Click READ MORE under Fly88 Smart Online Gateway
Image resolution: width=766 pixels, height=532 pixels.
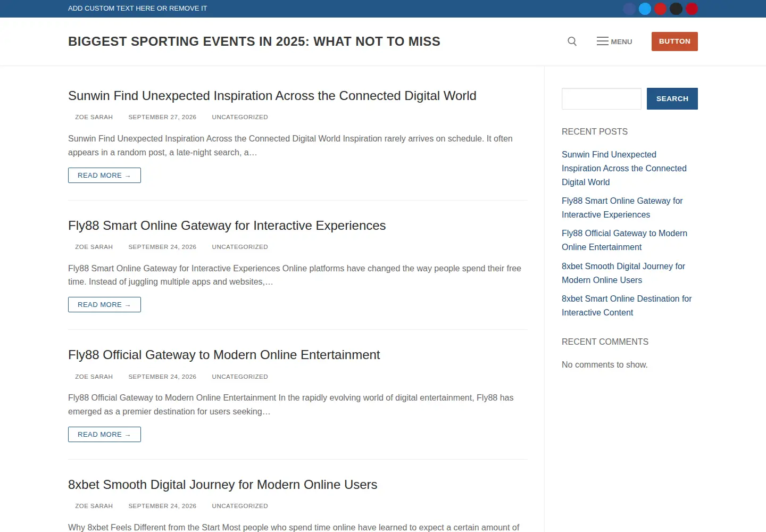pos(104,305)
